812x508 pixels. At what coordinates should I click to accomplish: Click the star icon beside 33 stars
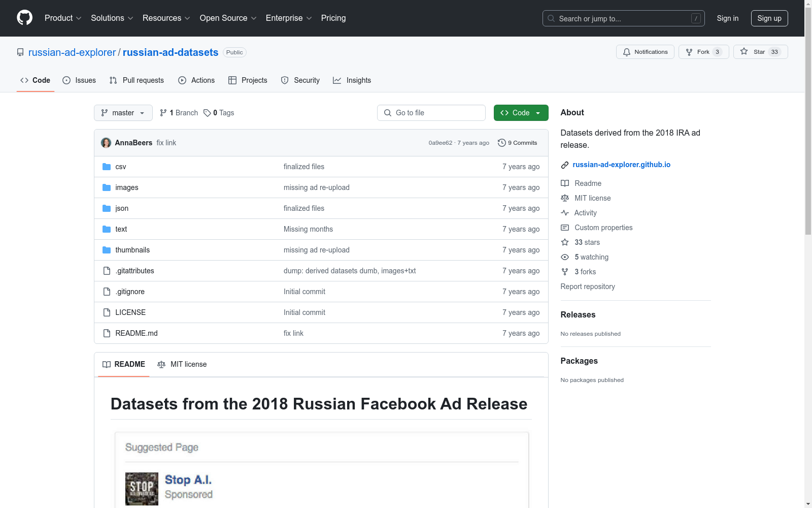pyautogui.click(x=565, y=242)
